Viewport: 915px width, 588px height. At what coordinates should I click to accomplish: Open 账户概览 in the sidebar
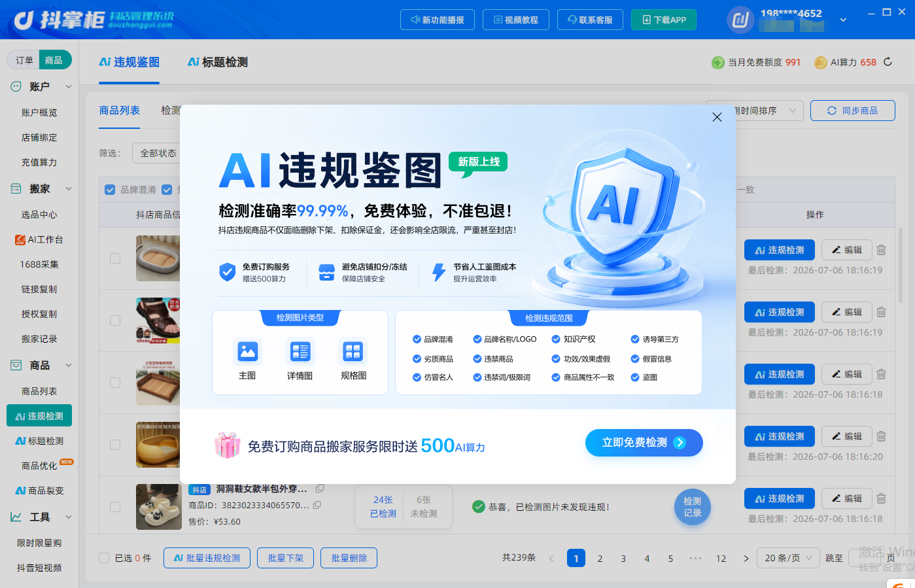[39, 112]
